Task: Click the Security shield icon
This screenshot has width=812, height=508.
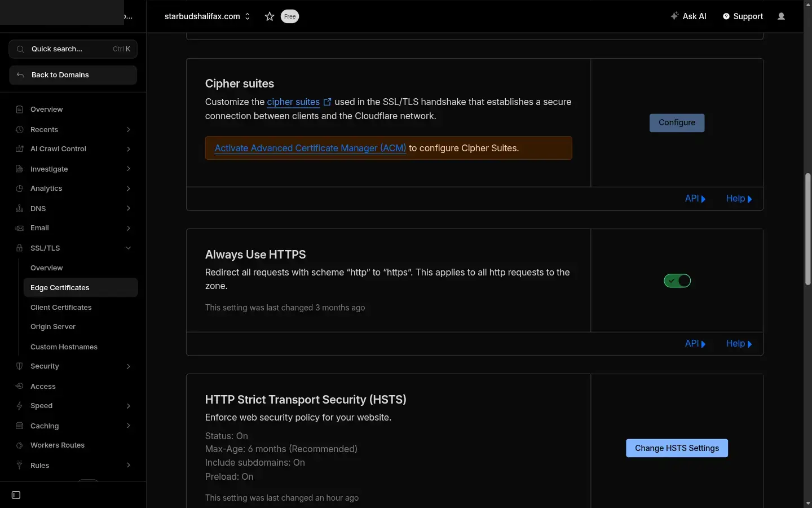Action: 20,366
